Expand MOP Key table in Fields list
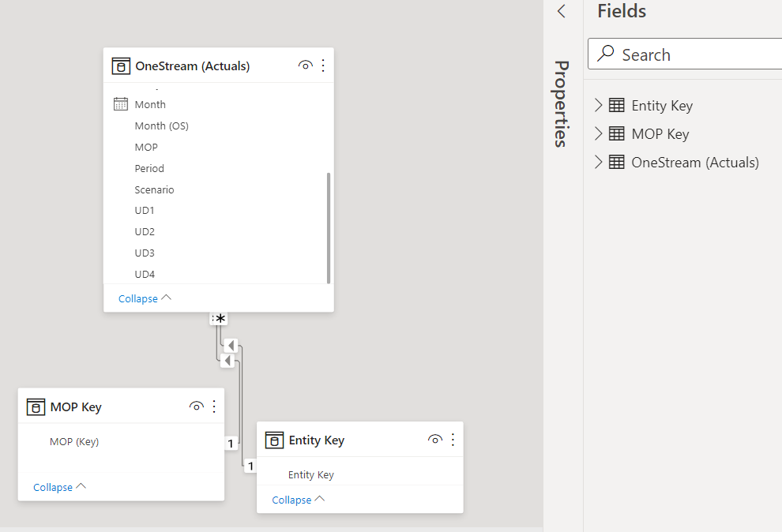Screen dimensions: 782x532 point(599,133)
